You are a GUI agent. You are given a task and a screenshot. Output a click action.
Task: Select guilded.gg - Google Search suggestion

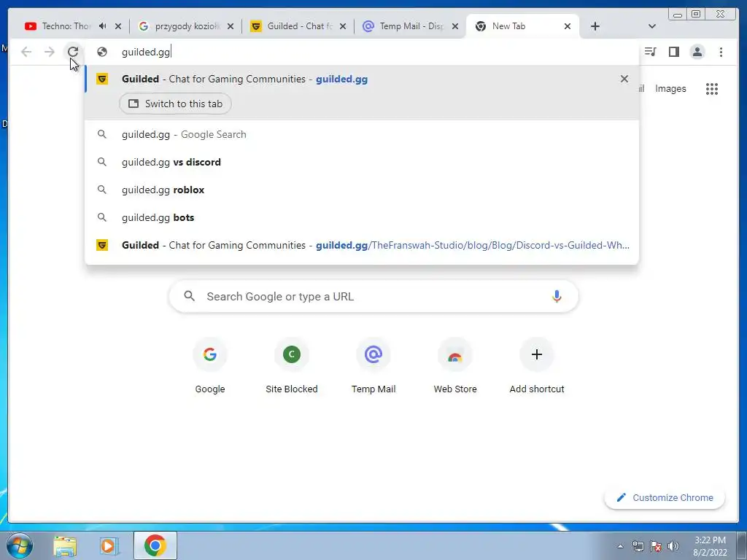[362, 134]
